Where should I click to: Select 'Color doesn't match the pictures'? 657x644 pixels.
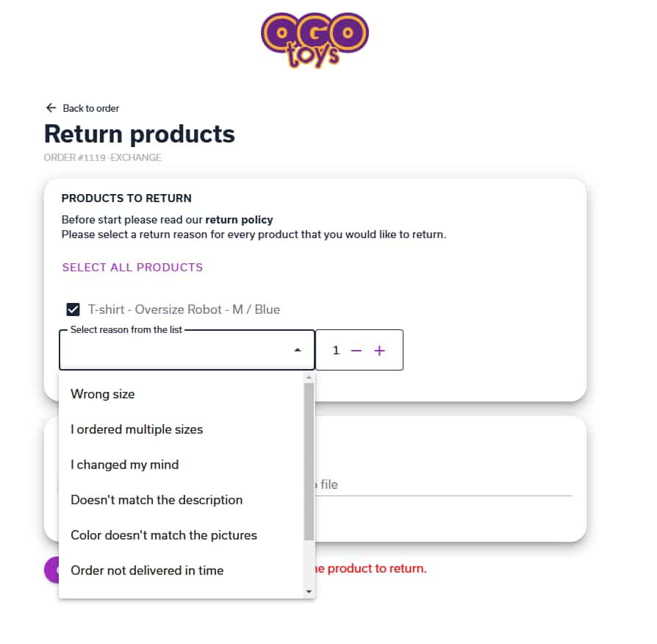click(164, 535)
